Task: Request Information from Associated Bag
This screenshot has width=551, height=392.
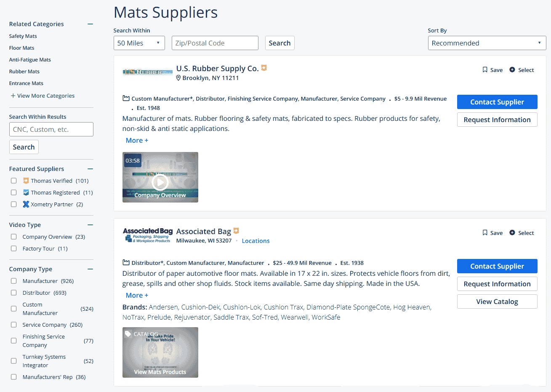Action: point(497,284)
